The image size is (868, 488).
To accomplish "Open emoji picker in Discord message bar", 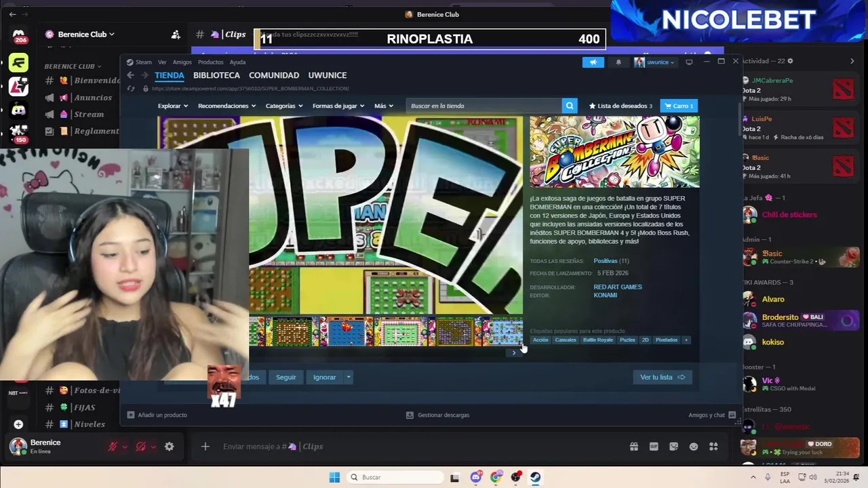I will (x=694, y=447).
